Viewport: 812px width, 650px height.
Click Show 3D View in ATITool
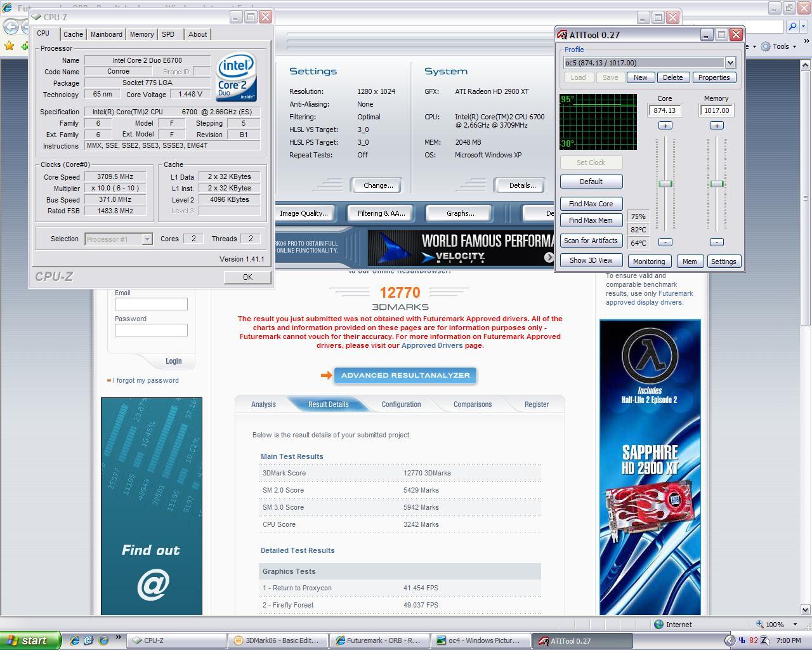(591, 260)
